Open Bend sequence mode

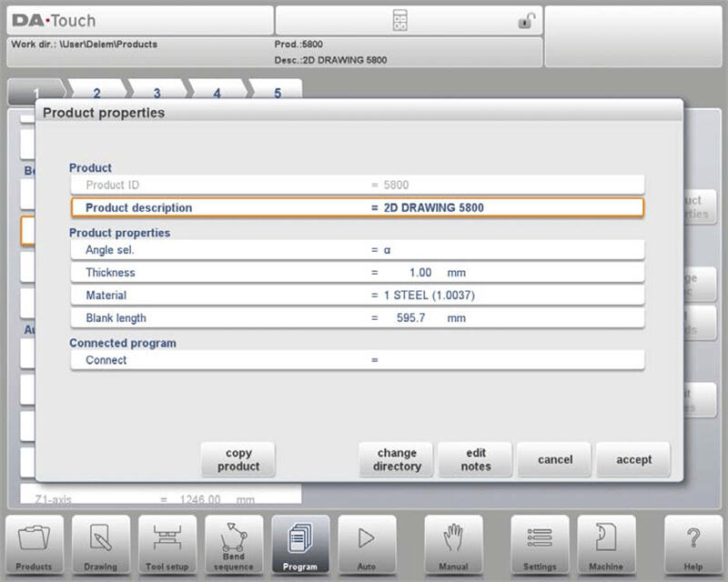click(x=234, y=544)
